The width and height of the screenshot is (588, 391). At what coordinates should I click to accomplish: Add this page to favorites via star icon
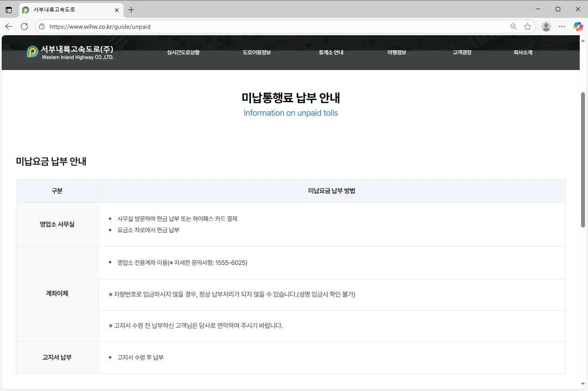pos(528,26)
